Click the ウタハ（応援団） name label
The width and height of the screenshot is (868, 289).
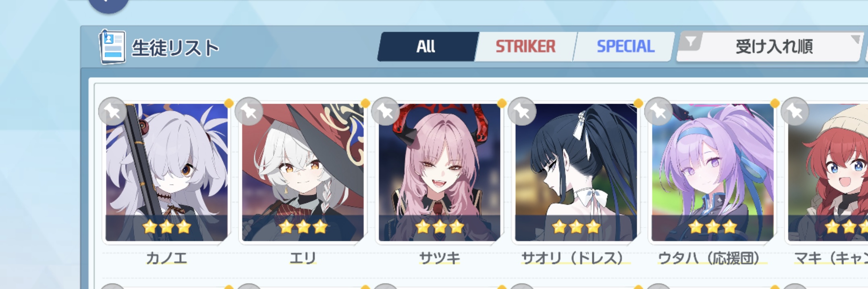coord(712,258)
